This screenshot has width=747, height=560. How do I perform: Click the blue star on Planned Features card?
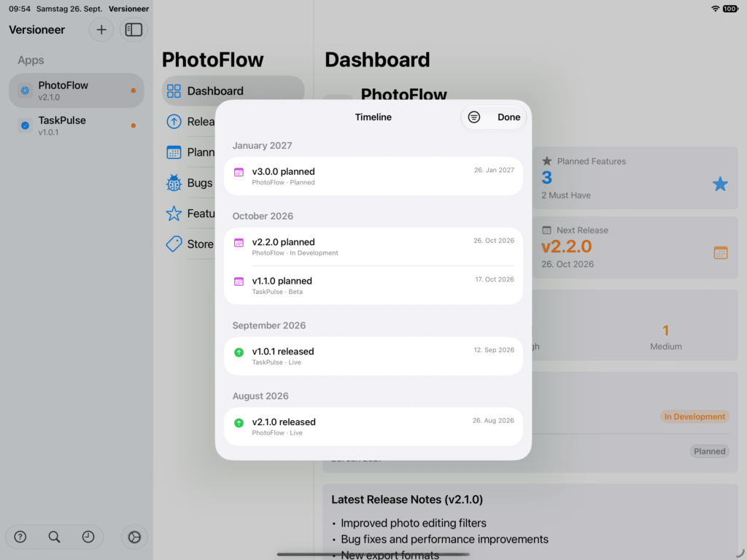coord(720,184)
